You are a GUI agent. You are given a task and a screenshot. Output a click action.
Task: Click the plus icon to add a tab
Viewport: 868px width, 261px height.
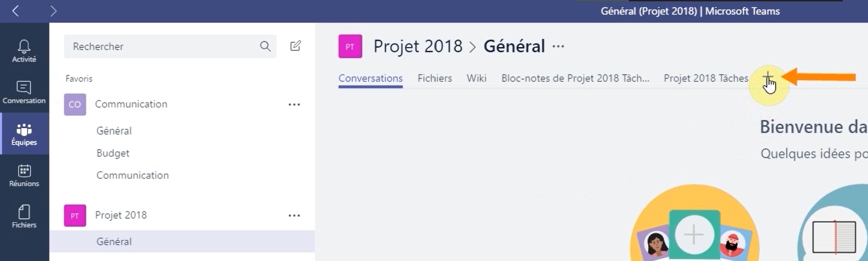tap(768, 77)
